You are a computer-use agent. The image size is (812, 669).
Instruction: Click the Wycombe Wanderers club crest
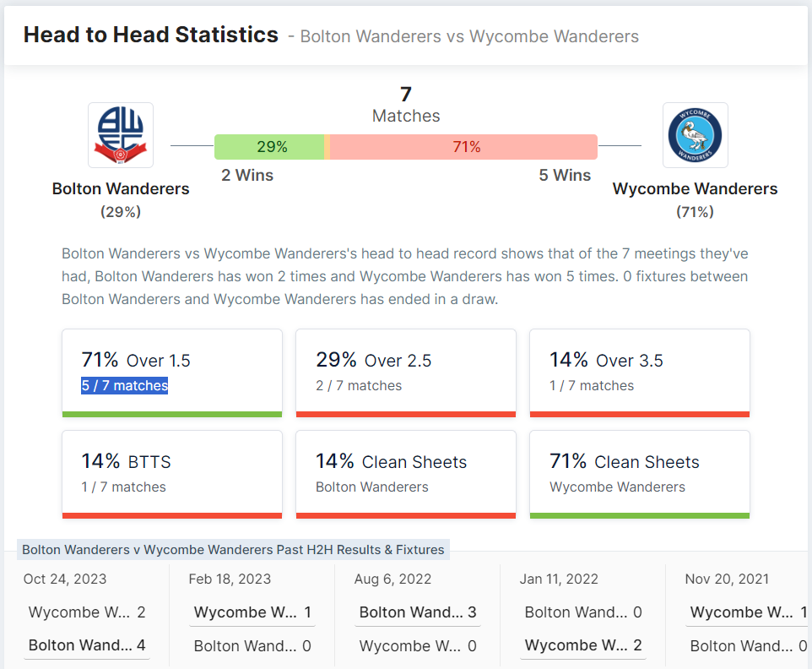(x=696, y=135)
